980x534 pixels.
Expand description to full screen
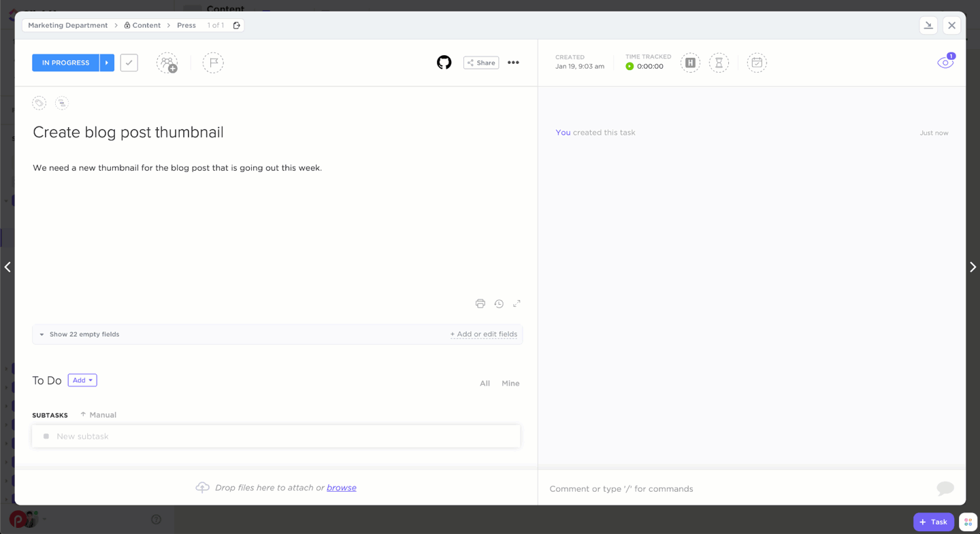[517, 303]
